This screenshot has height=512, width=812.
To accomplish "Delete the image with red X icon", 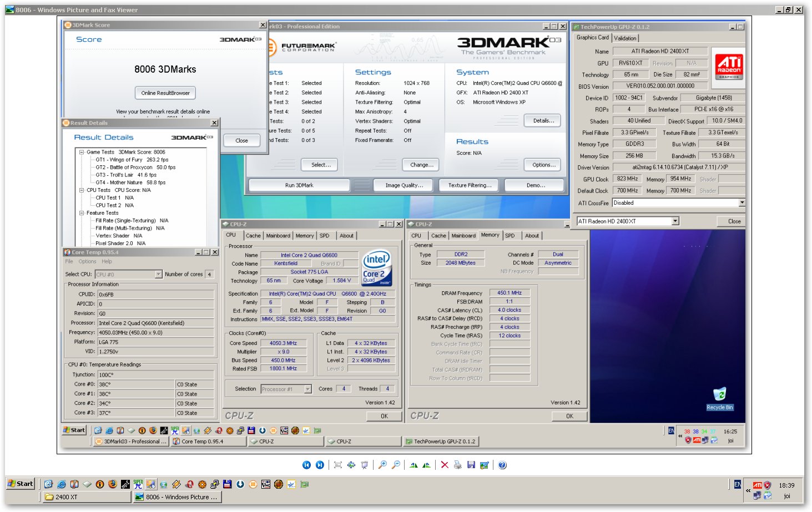I will [445, 465].
